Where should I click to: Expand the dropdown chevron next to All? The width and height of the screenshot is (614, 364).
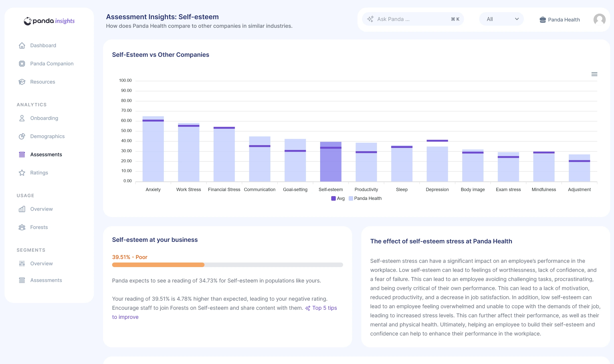click(x=517, y=19)
